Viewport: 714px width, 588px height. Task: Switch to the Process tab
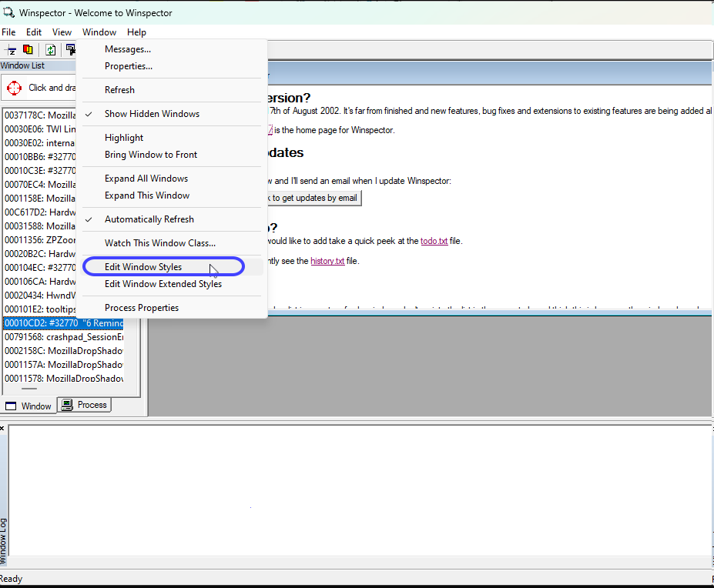pyautogui.click(x=85, y=405)
